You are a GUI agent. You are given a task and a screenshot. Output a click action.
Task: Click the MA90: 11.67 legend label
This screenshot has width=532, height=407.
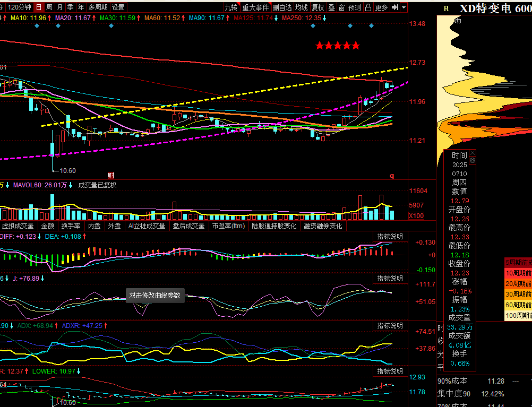coord(207,18)
